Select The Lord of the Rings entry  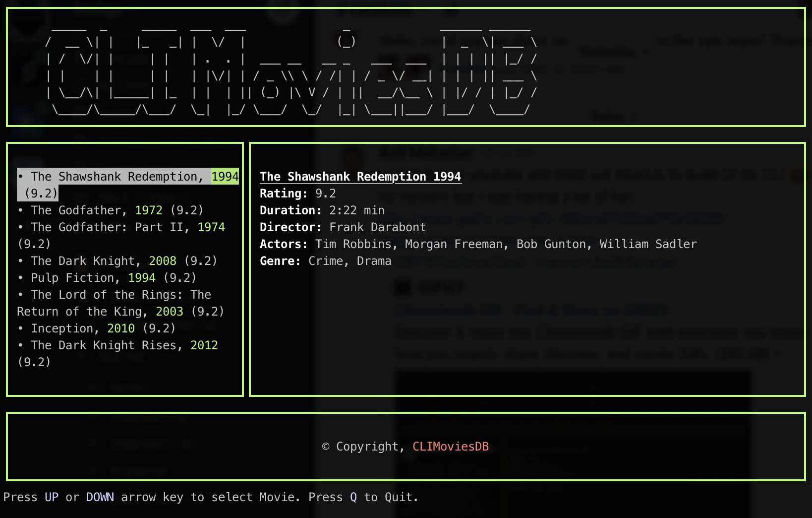[121, 303]
